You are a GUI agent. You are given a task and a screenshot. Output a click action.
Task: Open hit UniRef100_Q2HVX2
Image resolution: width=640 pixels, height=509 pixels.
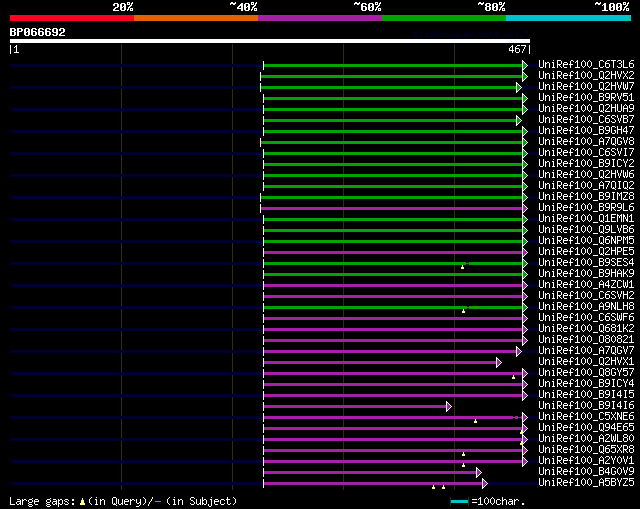pyautogui.click(x=586, y=76)
